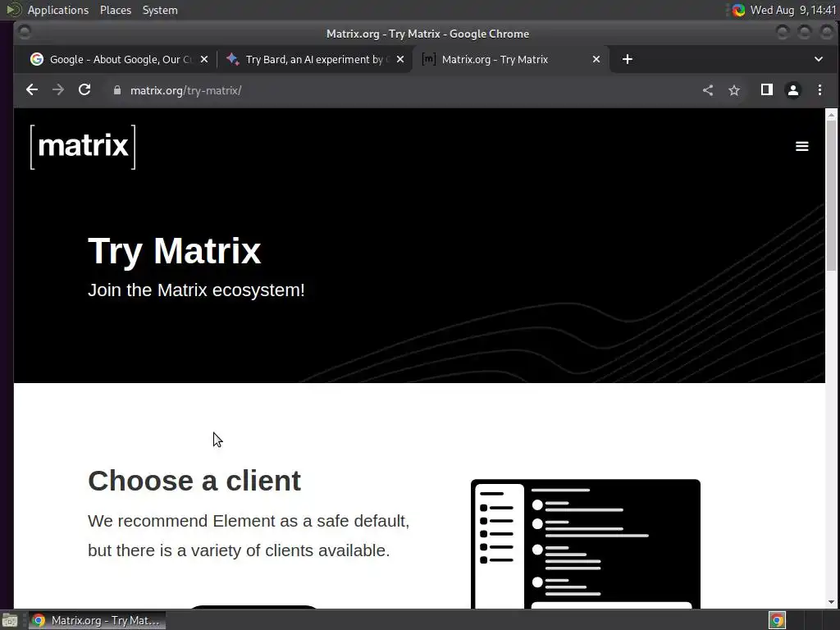
Task: Open the Applications menu
Action: point(58,10)
